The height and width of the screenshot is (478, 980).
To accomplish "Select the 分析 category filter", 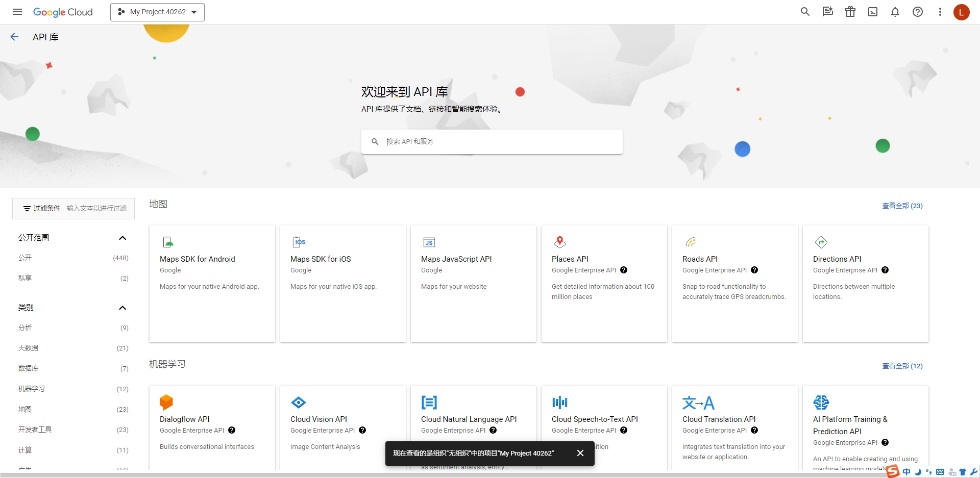I will coord(73,328).
